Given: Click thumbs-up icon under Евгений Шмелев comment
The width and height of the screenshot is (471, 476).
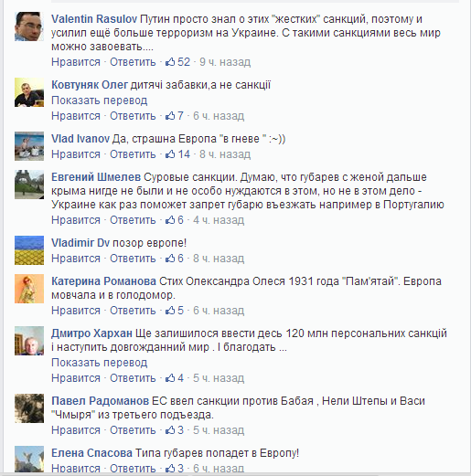Looking at the screenshot, I should click(170, 220).
